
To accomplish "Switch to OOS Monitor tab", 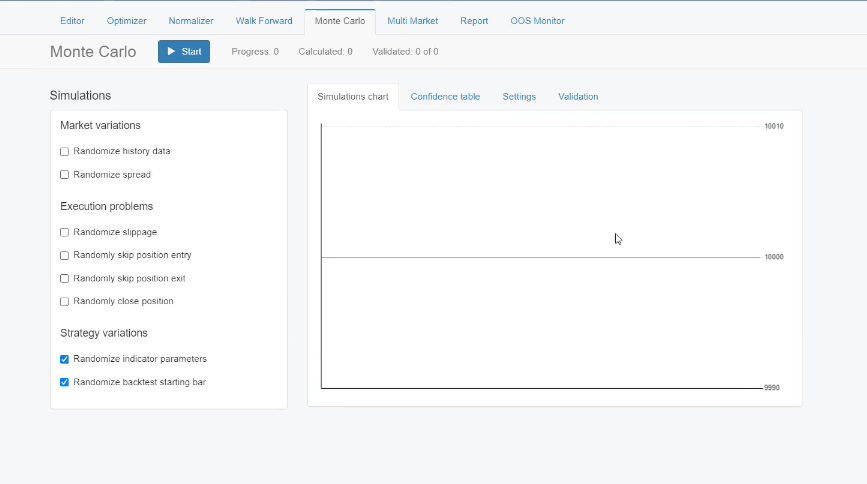I will [x=538, y=21].
